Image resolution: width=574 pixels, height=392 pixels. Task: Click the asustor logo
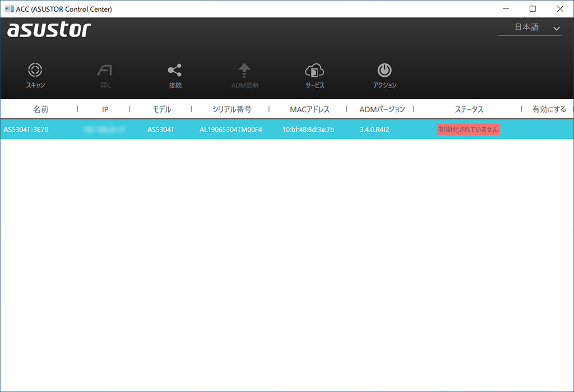click(x=49, y=29)
